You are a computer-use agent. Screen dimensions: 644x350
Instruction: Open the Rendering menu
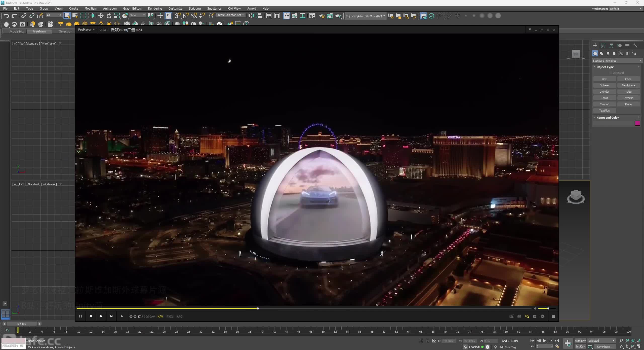coord(155,8)
